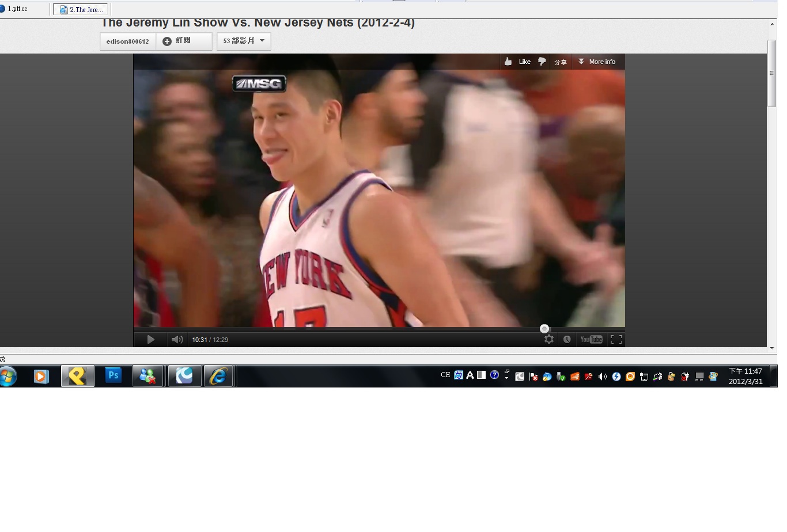The width and height of the screenshot is (787, 532).
Task: Open the 53 部影片 videos dropdown
Action: coord(244,41)
